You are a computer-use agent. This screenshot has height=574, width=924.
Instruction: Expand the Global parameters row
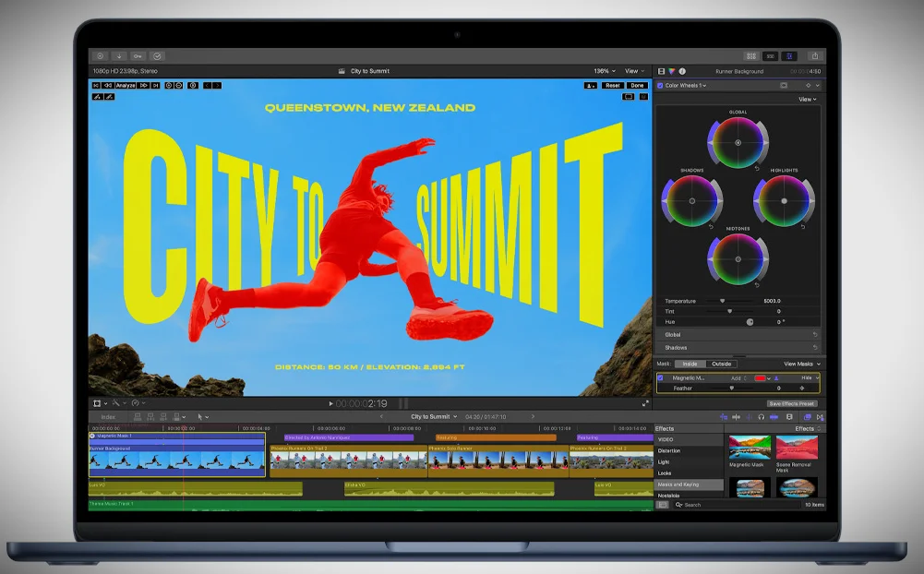738,335
